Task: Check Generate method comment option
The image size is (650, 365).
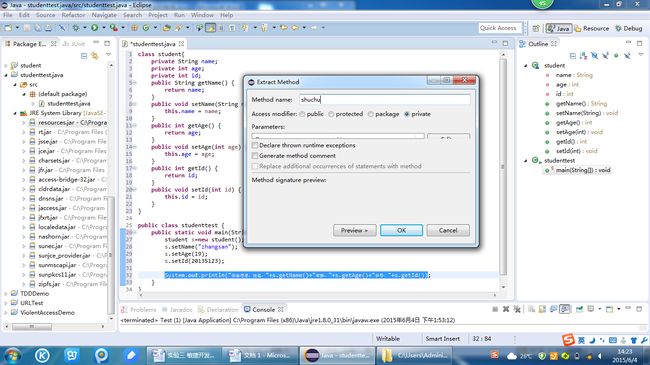Action: pyautogui.click(x=255, y=156)
